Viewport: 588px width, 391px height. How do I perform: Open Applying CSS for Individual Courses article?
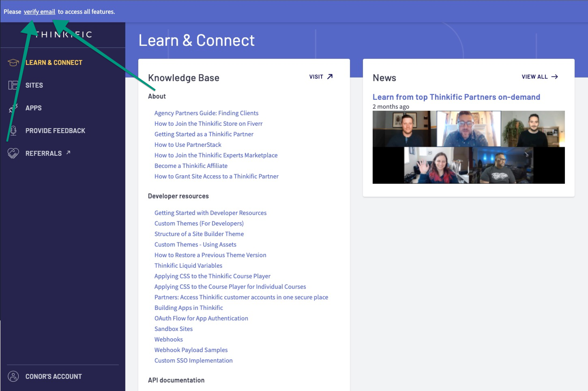point(230,287)
